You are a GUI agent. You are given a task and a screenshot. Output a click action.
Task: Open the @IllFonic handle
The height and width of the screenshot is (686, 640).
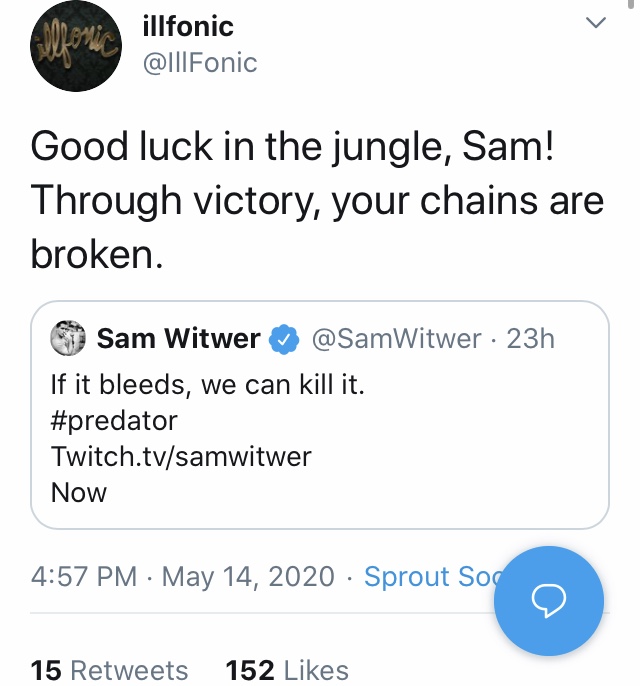click(201, 63)
